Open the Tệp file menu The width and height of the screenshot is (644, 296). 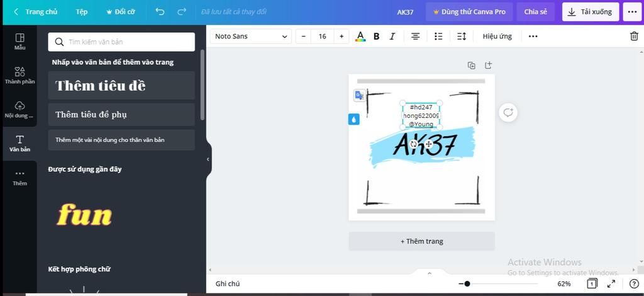tap(82, 12)
